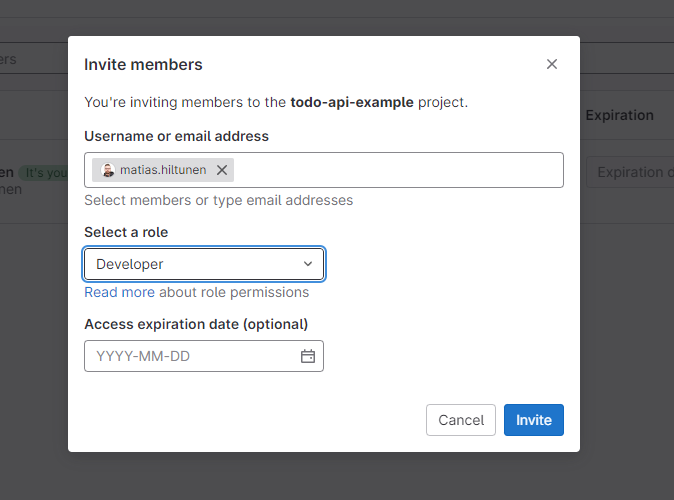Click the background Expiration date field
This screenshot has width=674, height=500.
point(631,172)
